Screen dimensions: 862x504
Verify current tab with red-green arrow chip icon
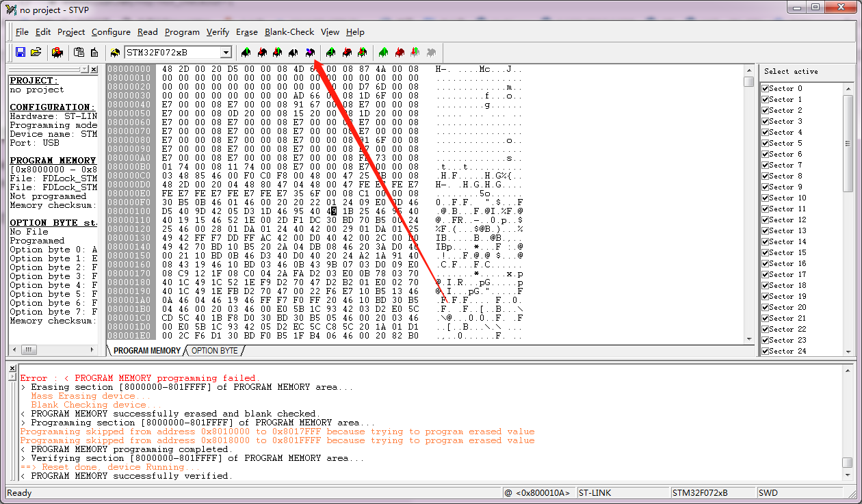pyautogui.click(x=278, y=52)
